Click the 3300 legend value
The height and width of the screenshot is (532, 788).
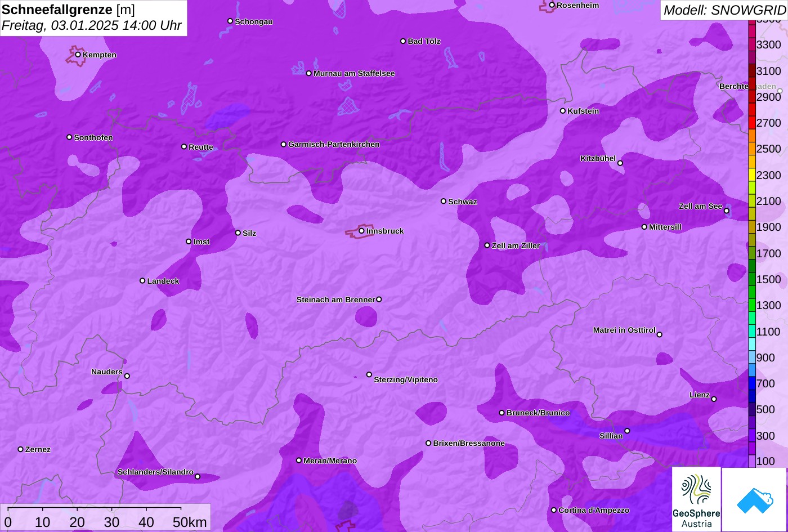coord(769,44)
